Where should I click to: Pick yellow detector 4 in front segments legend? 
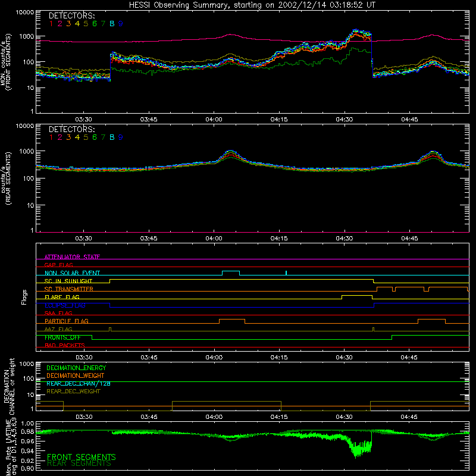pos(77,24)
